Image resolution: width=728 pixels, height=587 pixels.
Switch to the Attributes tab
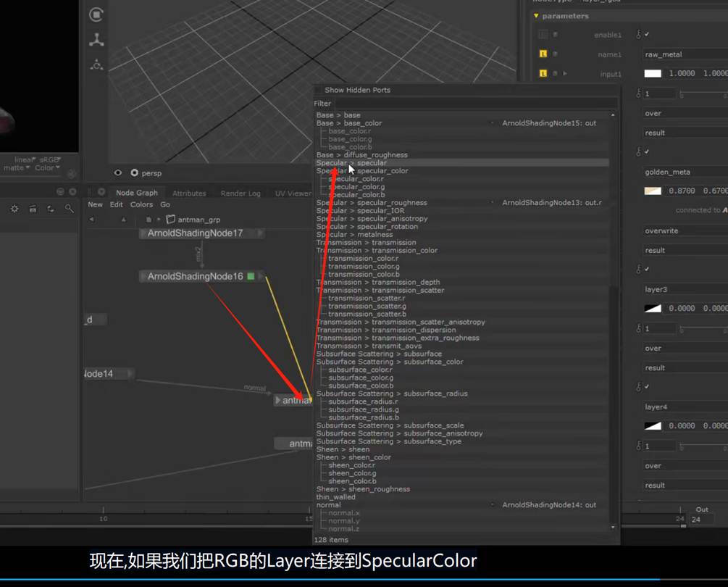coord(189,193)
